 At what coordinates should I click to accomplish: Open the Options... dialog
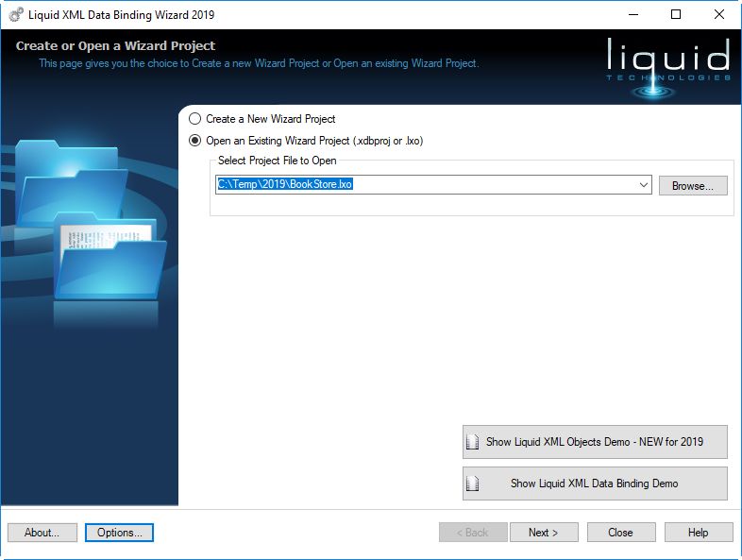[119, 533]
